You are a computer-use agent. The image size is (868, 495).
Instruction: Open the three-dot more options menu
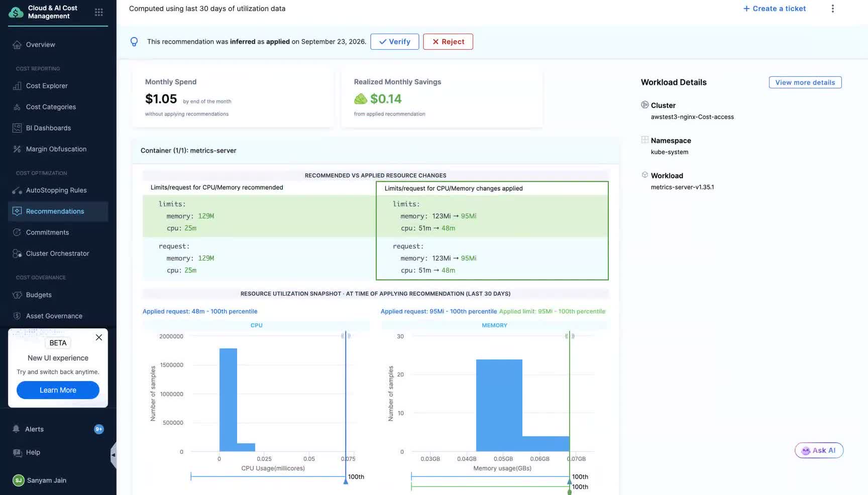(x=832, y=9)
